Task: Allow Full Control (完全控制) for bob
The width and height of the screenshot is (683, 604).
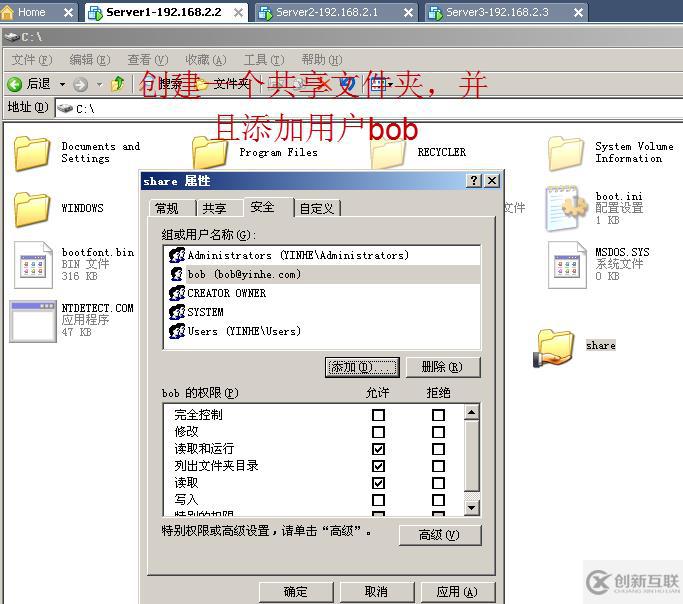Action: [x=379, y=415]
